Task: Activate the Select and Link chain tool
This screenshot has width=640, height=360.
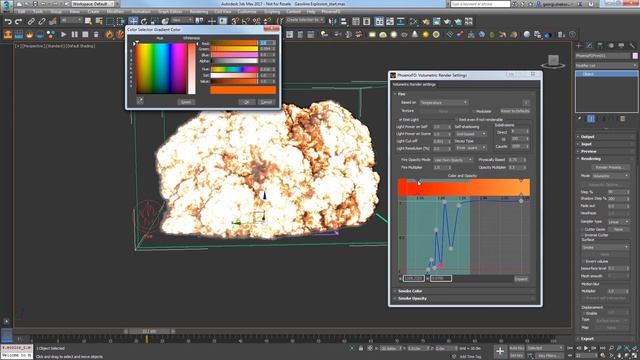Action: [x=31, y=21]
